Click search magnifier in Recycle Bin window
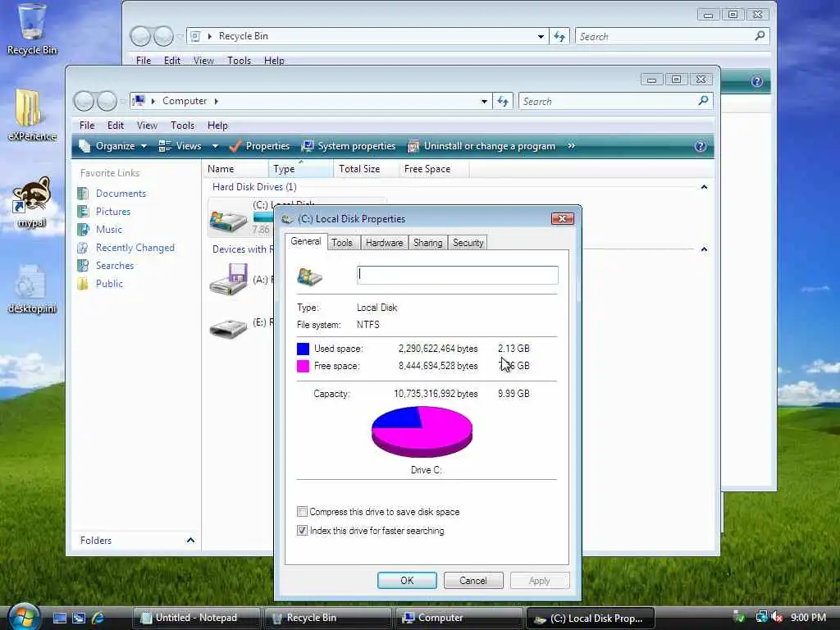Viewport: 840px width, 630px height. pyautogui.click(x=760, y=36)
